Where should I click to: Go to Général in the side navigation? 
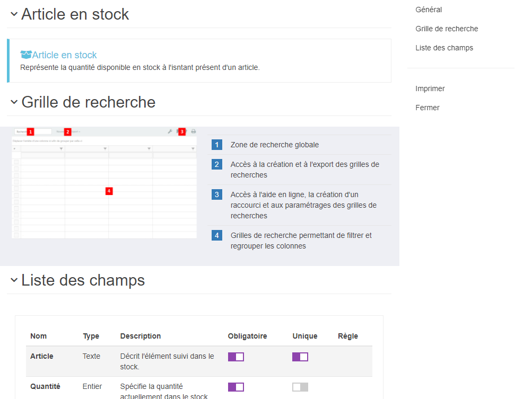point(429,10)
